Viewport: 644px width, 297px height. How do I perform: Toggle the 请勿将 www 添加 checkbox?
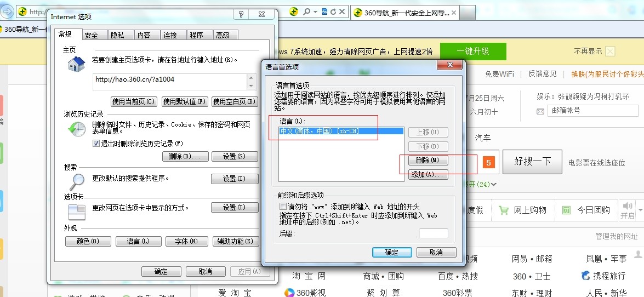click(283, 206)
